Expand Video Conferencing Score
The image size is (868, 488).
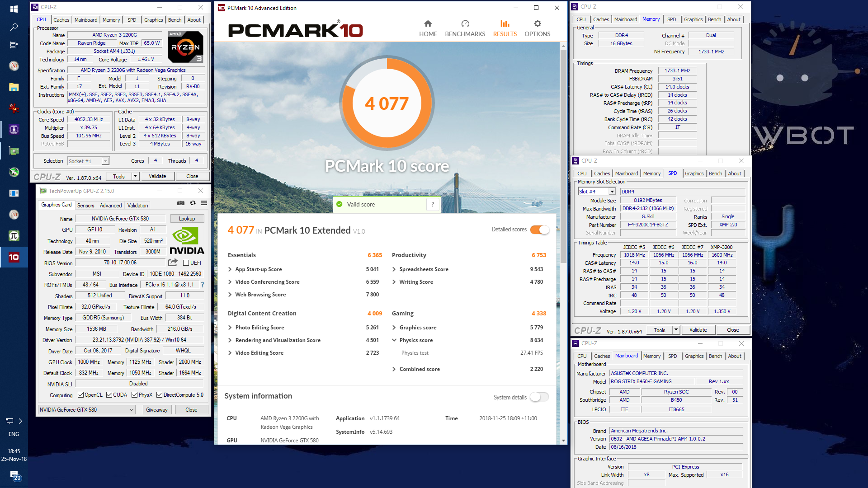(x=230, y=282)
